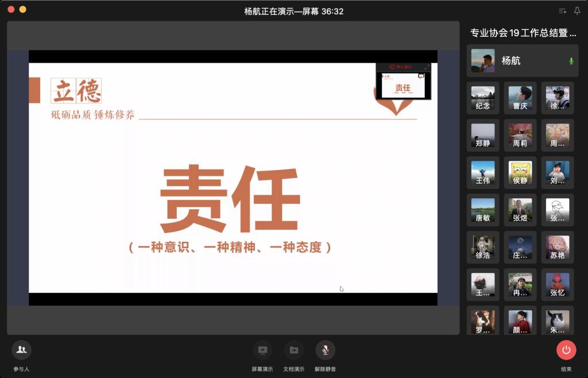This screenshot has height=378, width=588.
Task: Unmute microphone (解除静音)
Action: click(x=325, y=350)
